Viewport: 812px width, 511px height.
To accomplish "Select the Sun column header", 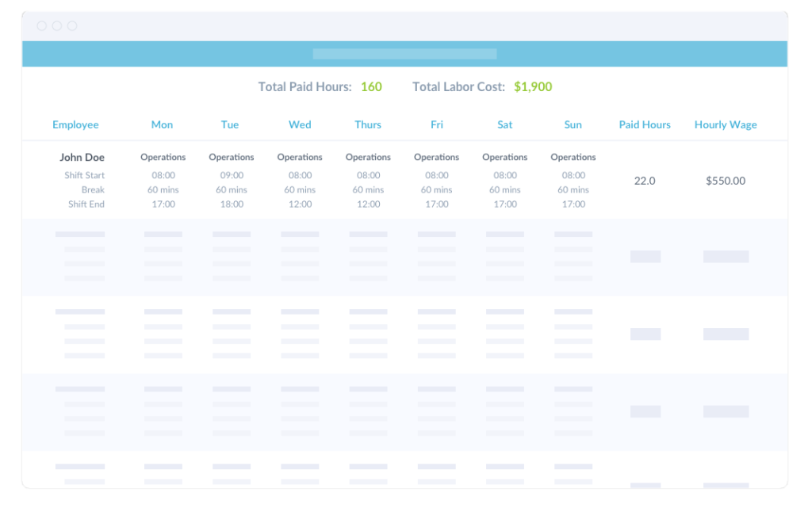I will 573,124.
